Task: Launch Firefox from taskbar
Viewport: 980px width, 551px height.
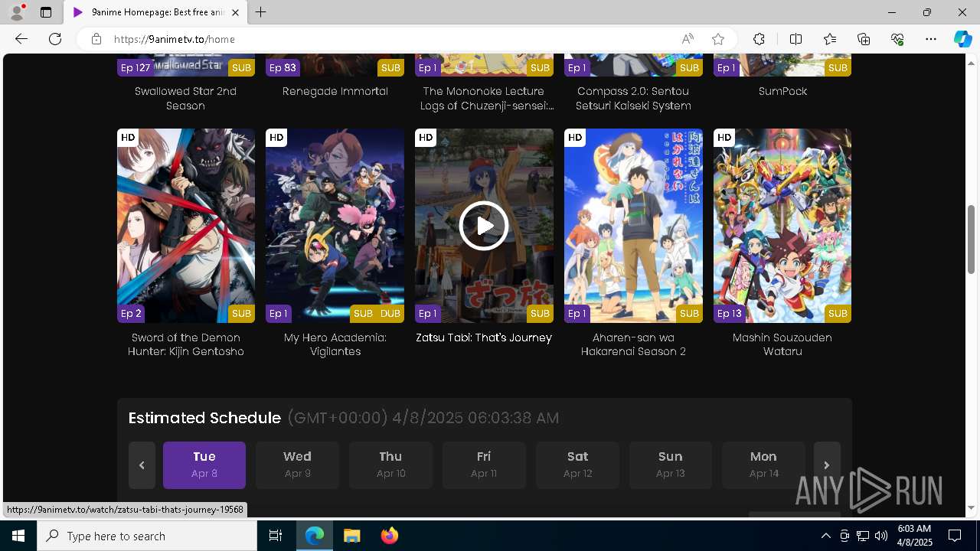Action: click(390, 536)
